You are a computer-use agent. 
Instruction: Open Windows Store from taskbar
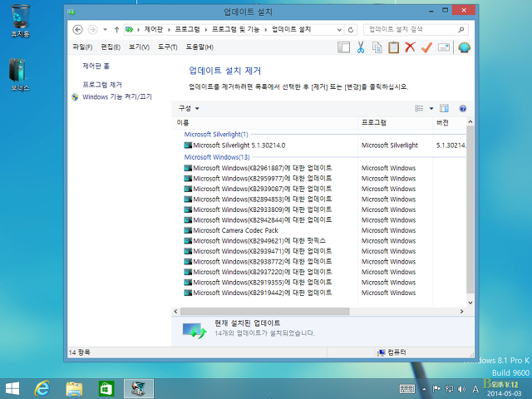click(x=106, y=389)
